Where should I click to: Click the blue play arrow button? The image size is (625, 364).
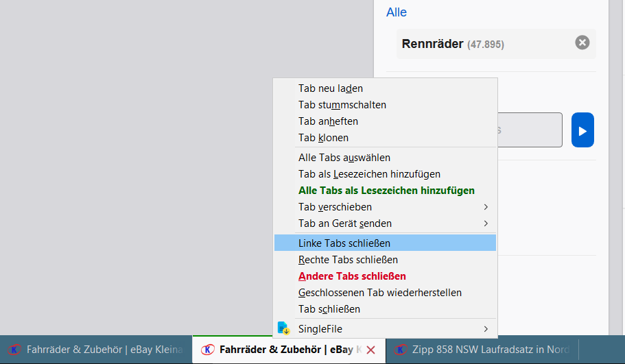click(582, 130)
